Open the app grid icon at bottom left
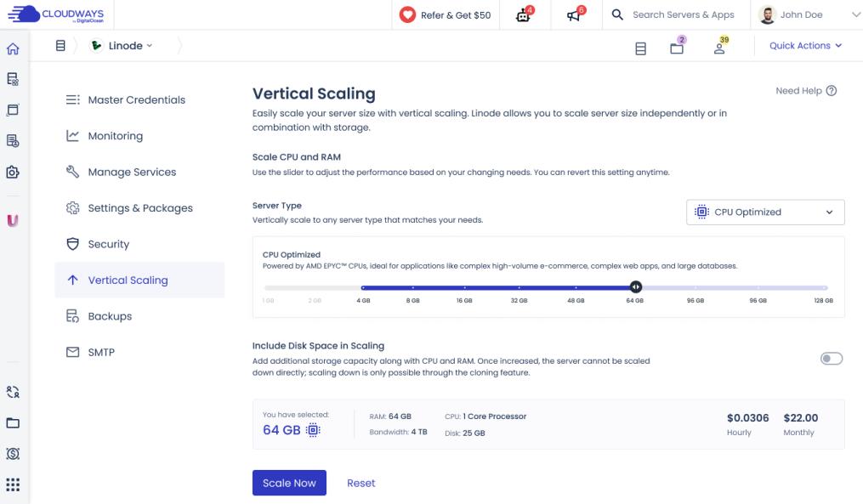This screenshot has height=504, width=863. (x=13, y=485)
